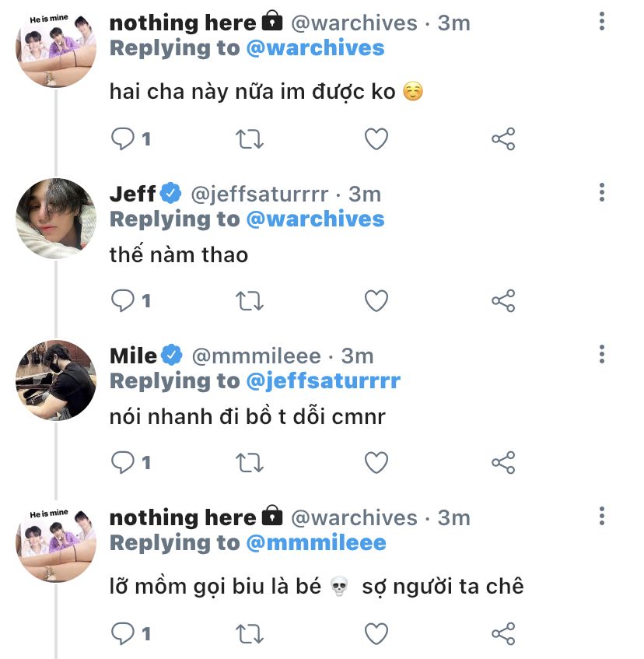This screenshot has width=644, height=659.
Task: Retweet Mile's reply tweet
Action: point(250,463)
